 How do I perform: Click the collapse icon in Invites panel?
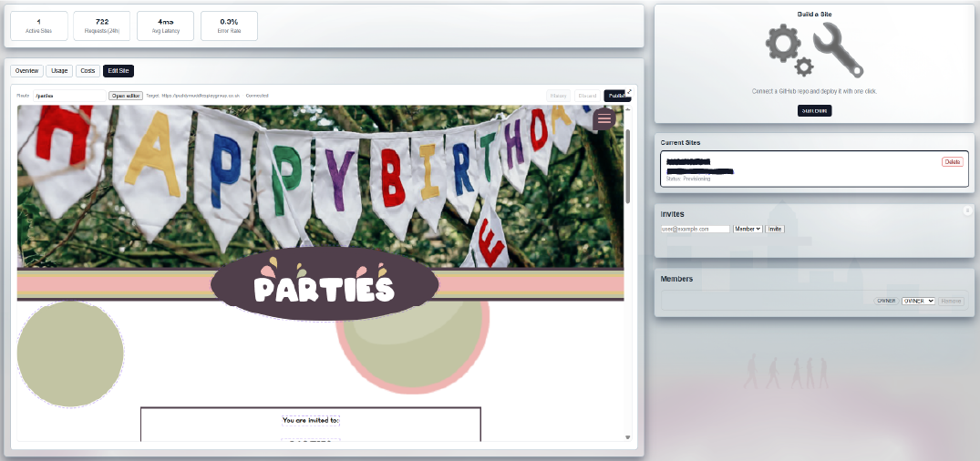tap(967, 210)
